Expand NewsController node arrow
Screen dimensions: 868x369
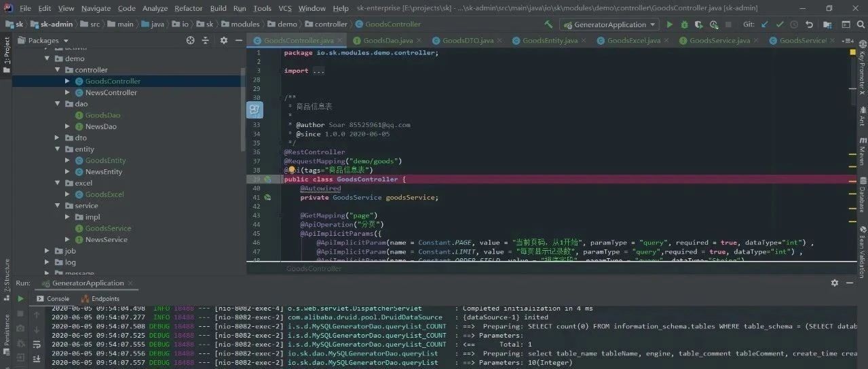coord(67,92)
